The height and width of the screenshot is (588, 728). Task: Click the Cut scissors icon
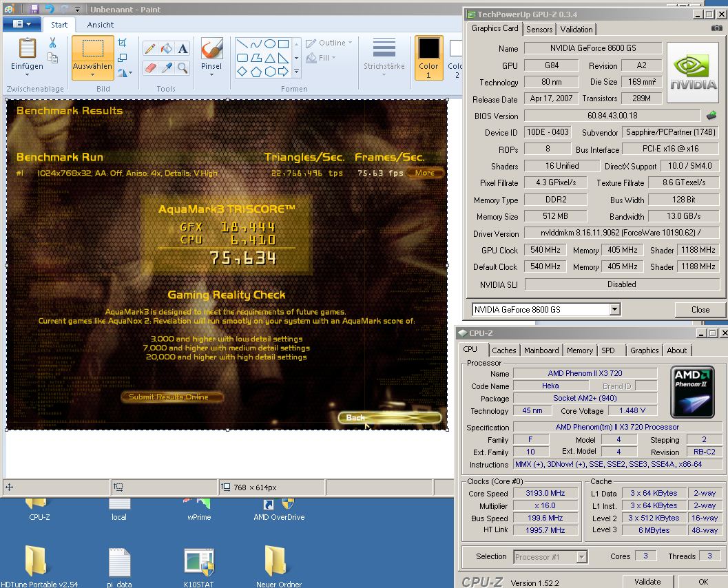(x=52, y=43)
